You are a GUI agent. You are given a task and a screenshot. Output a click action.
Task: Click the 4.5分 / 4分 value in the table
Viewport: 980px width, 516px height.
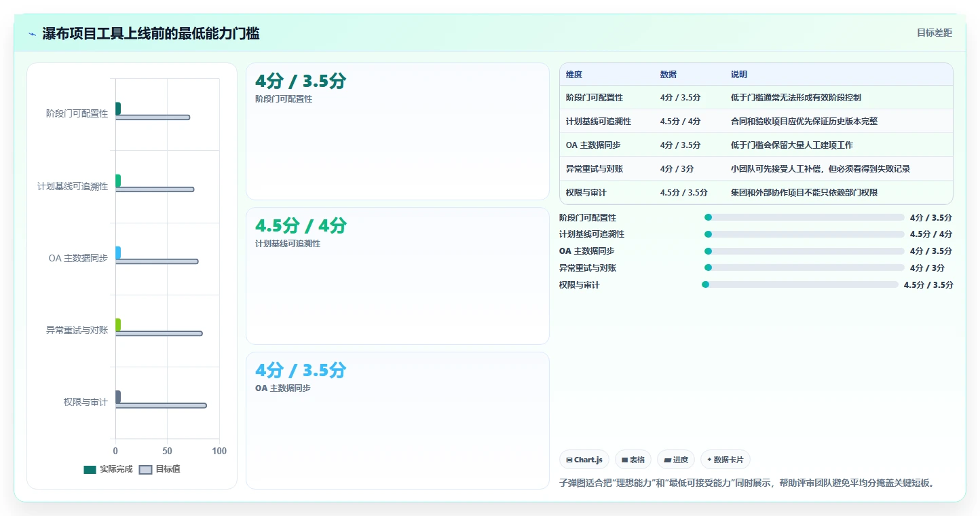tap(680, 122)
